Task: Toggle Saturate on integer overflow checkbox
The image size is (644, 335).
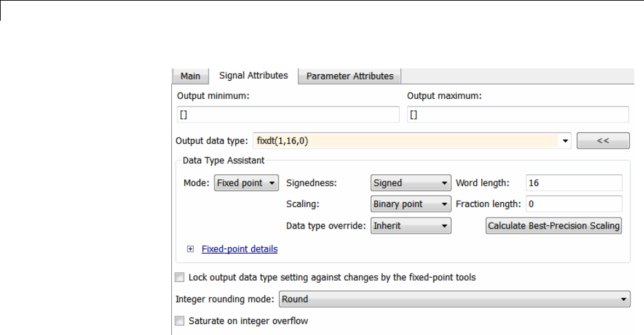Action: coord(180,321)
